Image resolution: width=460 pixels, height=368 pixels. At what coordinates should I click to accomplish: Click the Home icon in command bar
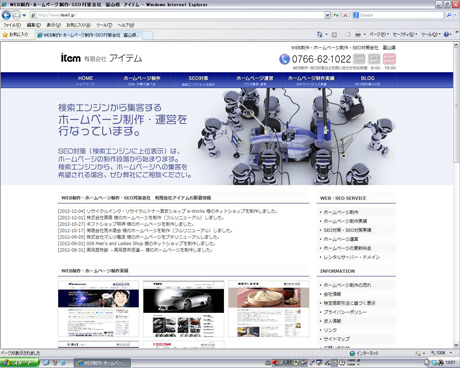tap(320, 34)
